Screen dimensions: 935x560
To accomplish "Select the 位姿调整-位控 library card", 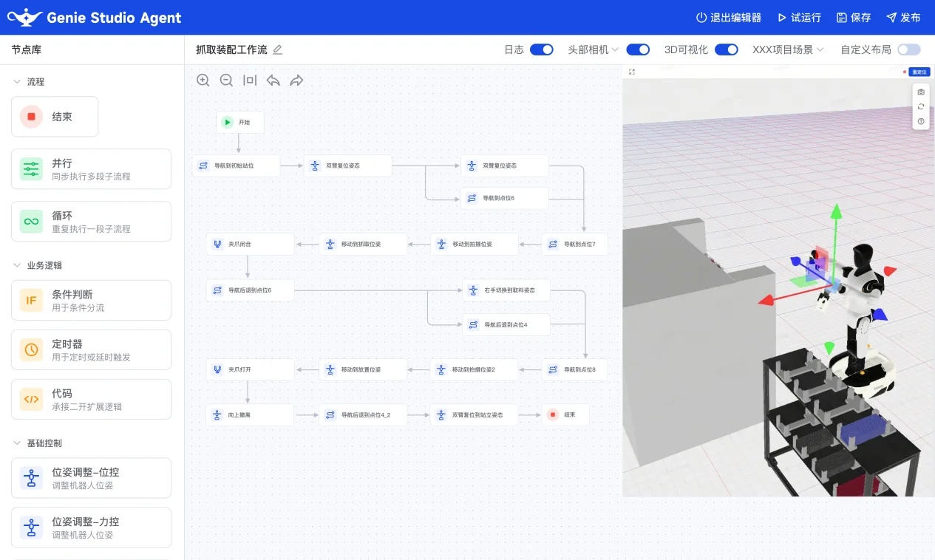I will pos(91,478).
